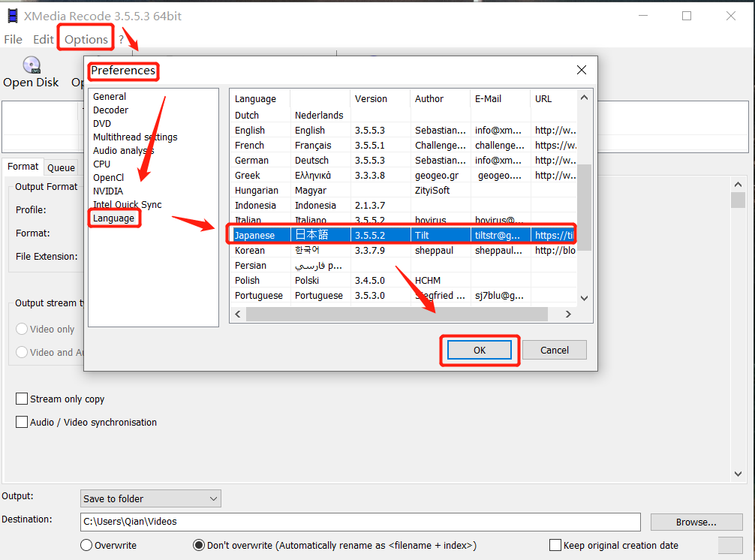755x560 pixels.
Task: Select Intel Quick Sync category
Action: tap(127, 205)
